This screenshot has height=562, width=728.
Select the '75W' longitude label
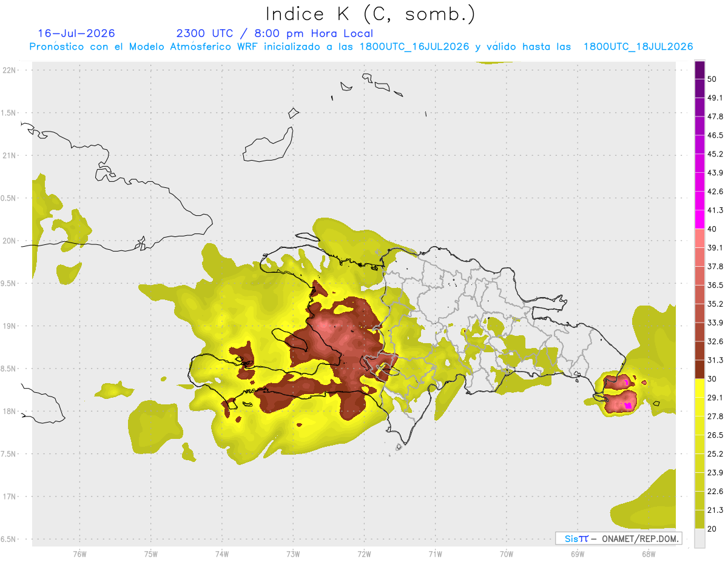[151, 554]
